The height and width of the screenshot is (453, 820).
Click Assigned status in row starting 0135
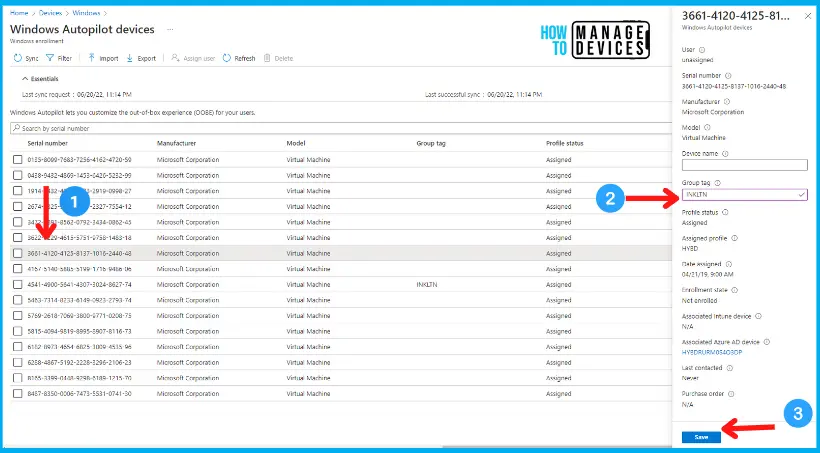coord(559,160)
